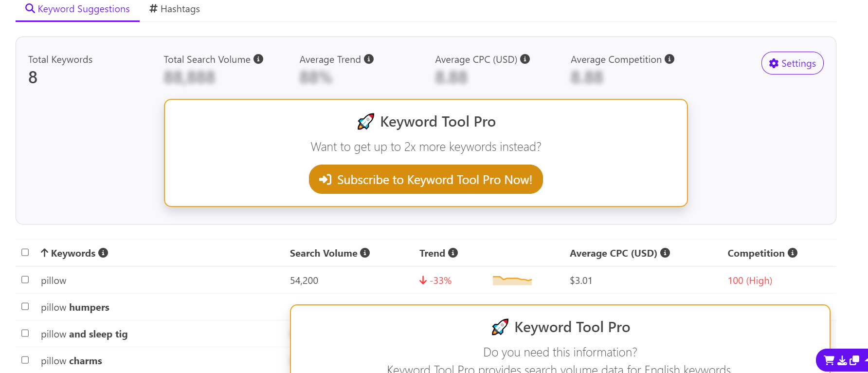Check the box for keyword pillow

coord(25,280)
